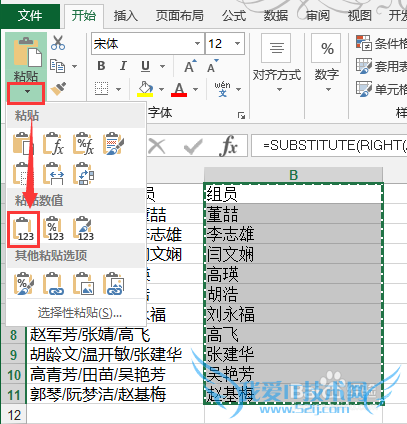Choose Paste as Picture icon
The height and width of the screenshot is (424, 407).
point(83,284)
